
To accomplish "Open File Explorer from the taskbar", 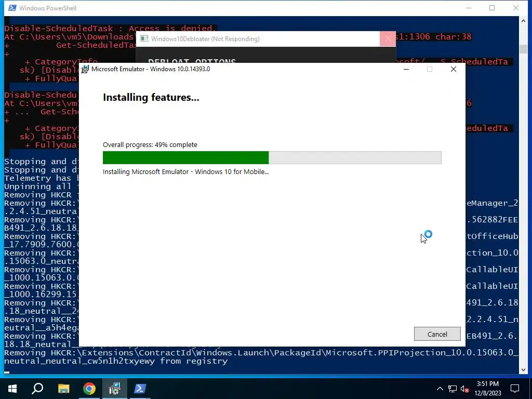I will click(x=63, y=389).
